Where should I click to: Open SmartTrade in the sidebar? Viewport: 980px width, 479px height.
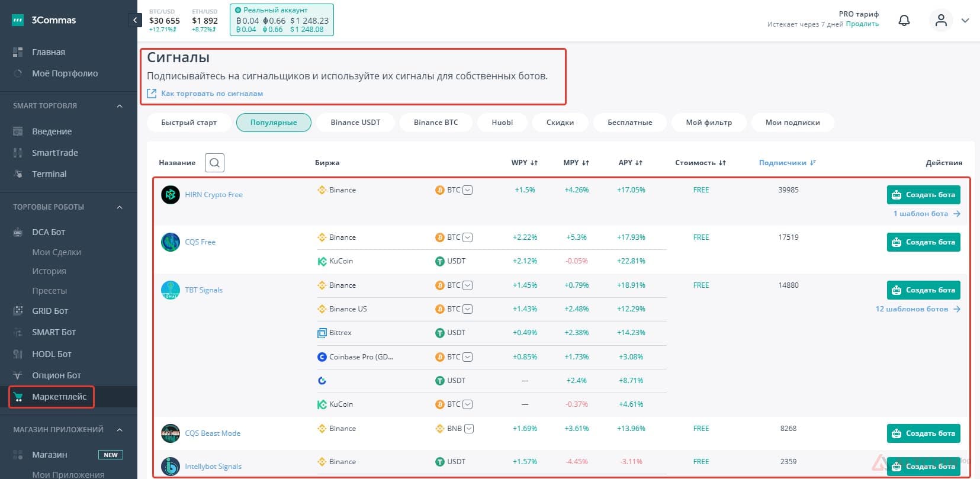54,153
